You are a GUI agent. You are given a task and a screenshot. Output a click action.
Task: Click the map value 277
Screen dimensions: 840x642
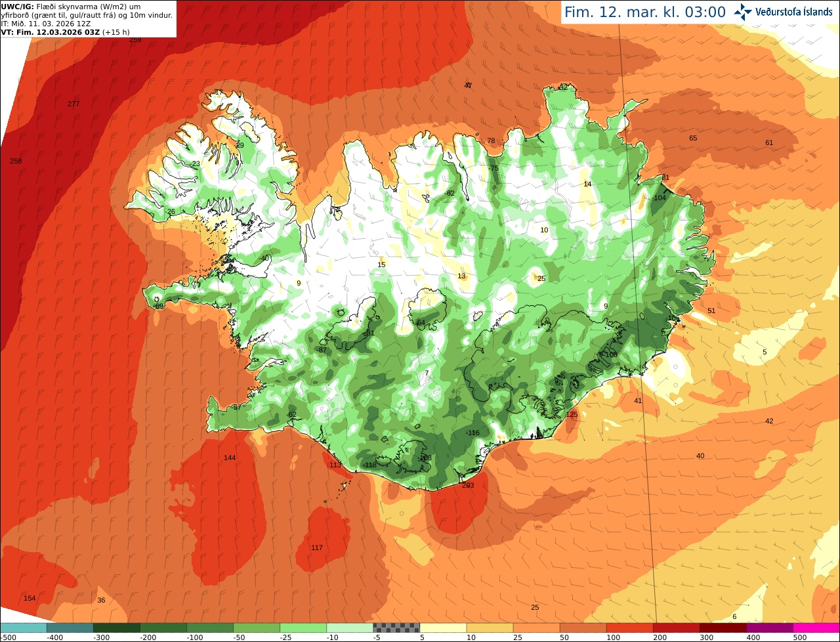tap(73, 104)
